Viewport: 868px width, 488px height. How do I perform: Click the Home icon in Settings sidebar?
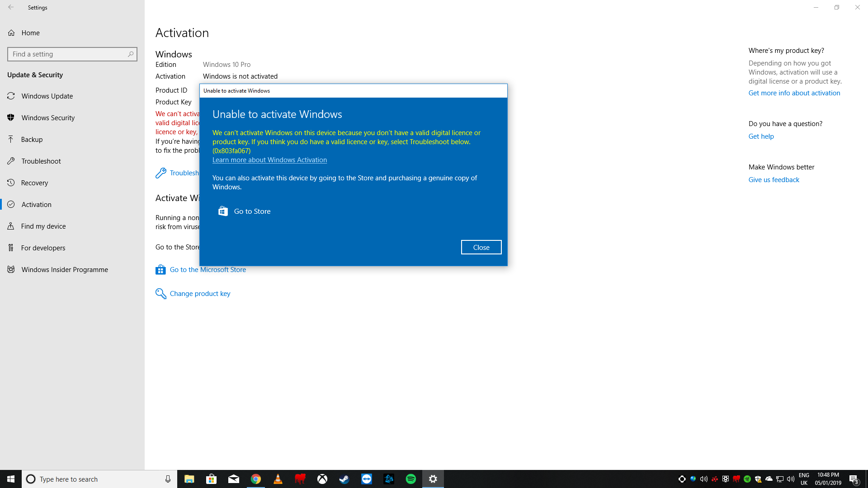11,33
